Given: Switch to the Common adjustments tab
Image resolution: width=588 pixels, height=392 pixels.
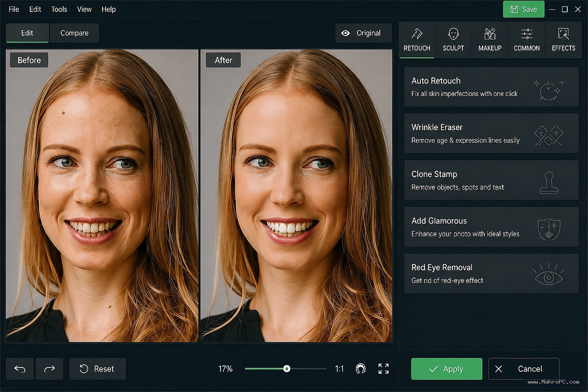Looking at the screenshot, I should pos(527,40).
